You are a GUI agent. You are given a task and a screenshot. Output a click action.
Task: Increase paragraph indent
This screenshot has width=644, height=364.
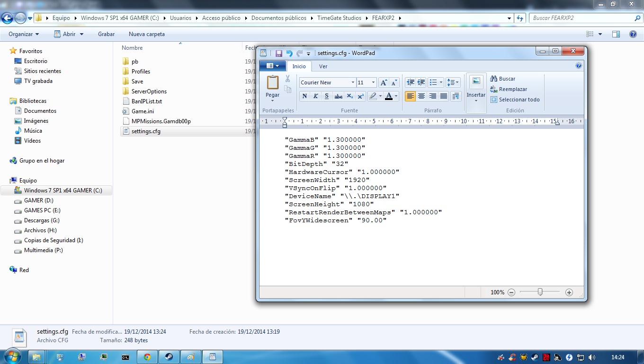pos(421,82)
